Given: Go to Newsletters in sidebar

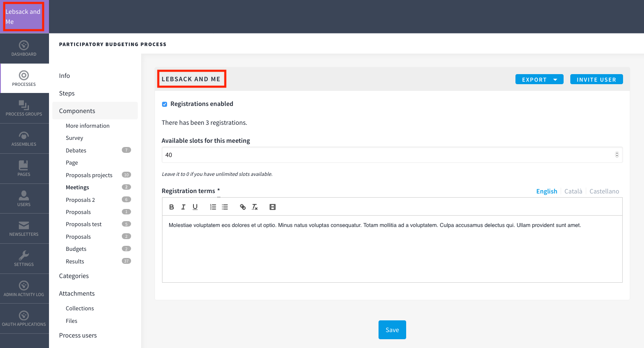Looking at the screenshot, I should (x=24, y=229).
